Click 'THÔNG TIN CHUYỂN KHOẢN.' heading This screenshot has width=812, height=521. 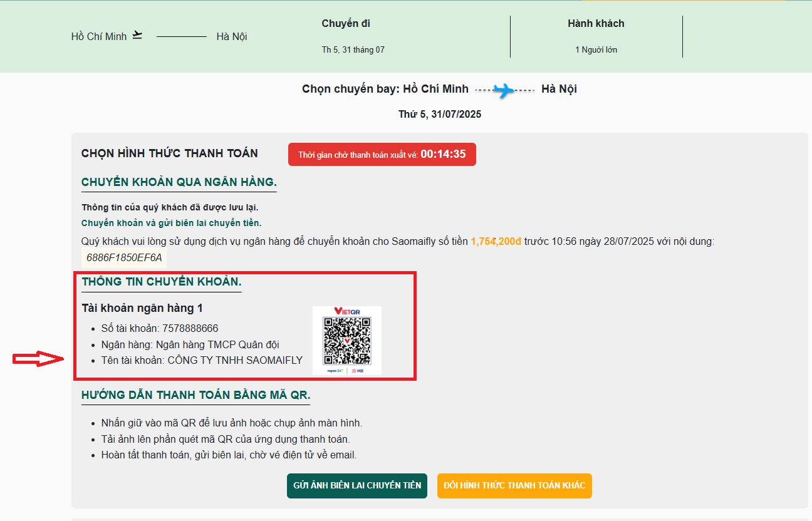pos(162,282)
